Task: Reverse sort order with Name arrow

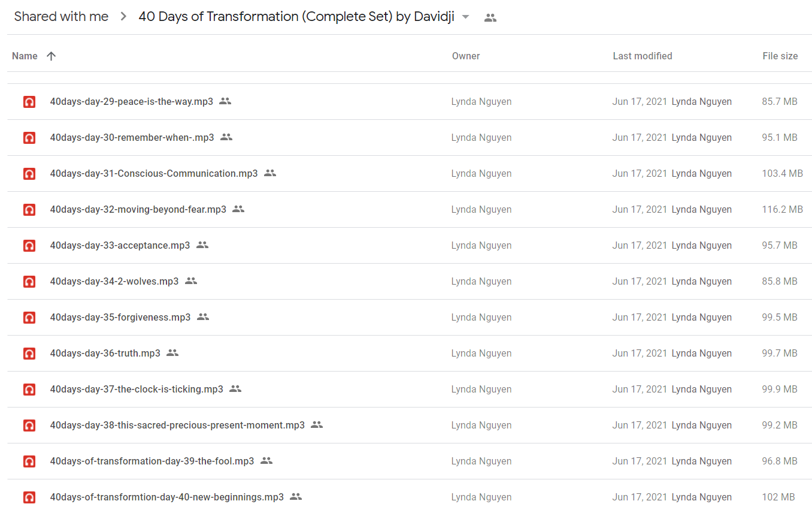Action: click(51, 56)
